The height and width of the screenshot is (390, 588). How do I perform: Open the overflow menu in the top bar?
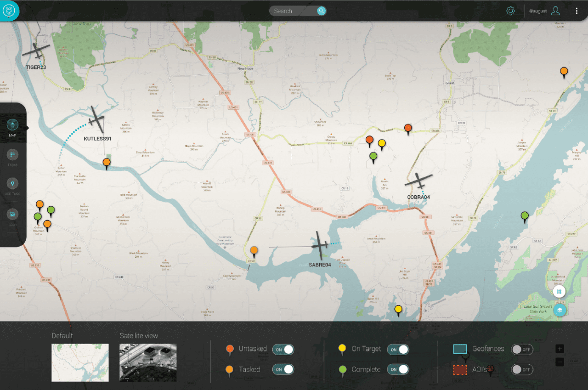[577, 11]
